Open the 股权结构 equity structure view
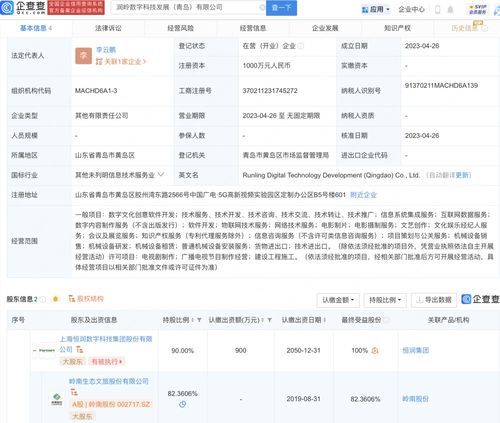This screenshot has height=423, width=500. tap(86, 299)
